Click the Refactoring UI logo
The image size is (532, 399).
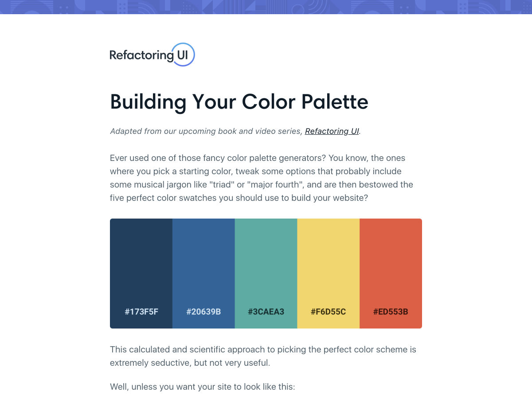(152, 55)
